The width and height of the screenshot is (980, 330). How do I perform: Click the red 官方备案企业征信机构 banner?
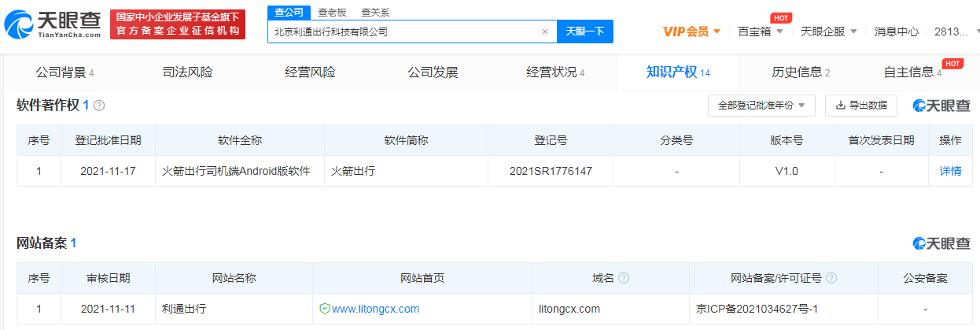178,24
